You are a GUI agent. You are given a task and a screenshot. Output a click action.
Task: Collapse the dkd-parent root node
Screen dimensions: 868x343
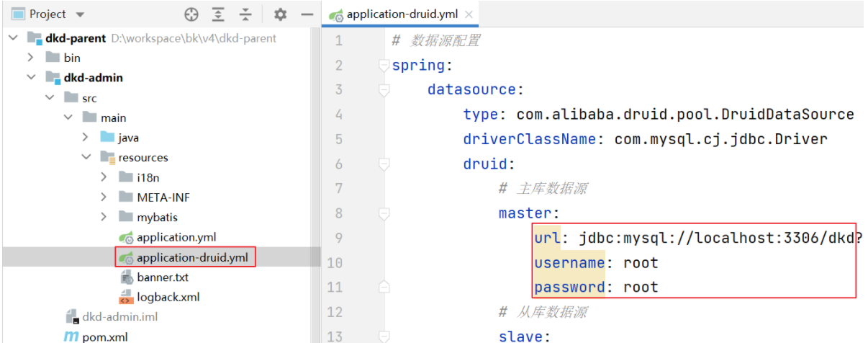click(13, 38)
